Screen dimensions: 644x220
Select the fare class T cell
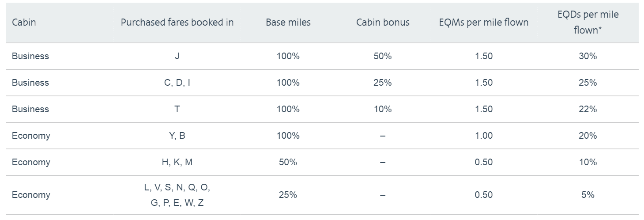pos(177,109)
